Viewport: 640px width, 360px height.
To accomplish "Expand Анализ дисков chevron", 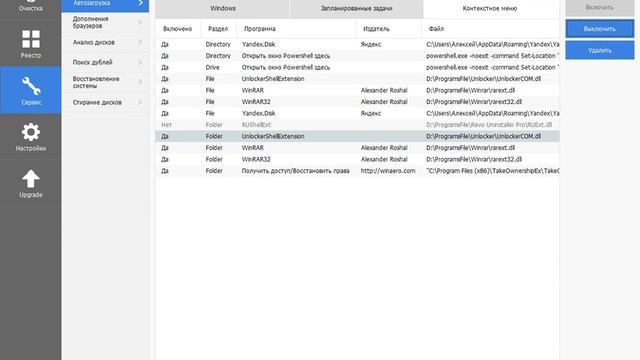I will pos(140,42).
